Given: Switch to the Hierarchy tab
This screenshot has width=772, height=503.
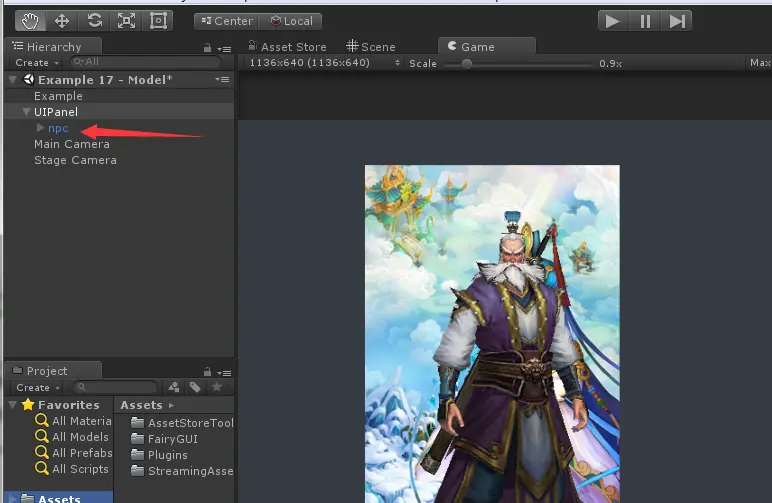Looking at the screenshot, I should [54, 46].
